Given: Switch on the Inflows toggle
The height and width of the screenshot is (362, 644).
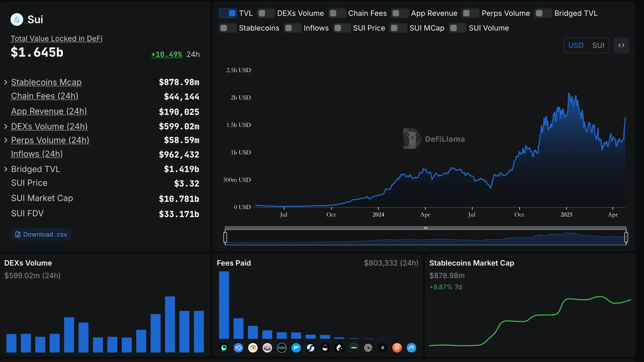Looking at the screenshot, I should pos(293,28).
